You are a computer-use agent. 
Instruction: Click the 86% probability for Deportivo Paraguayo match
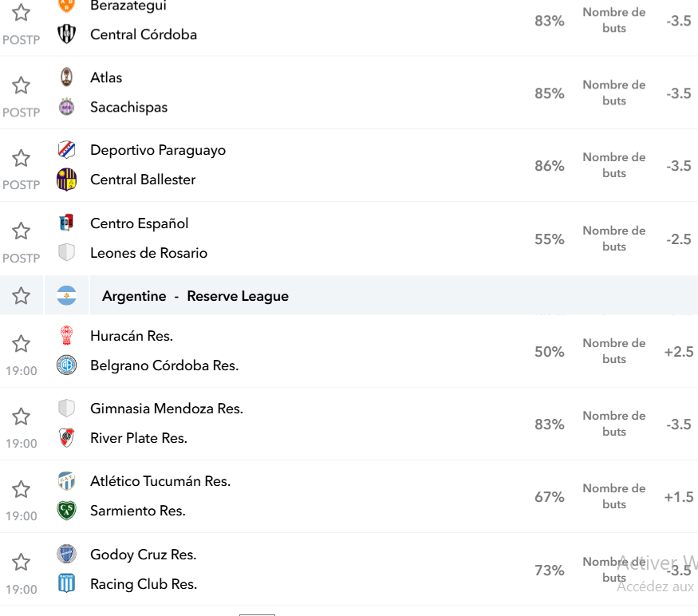click(550, 166)
